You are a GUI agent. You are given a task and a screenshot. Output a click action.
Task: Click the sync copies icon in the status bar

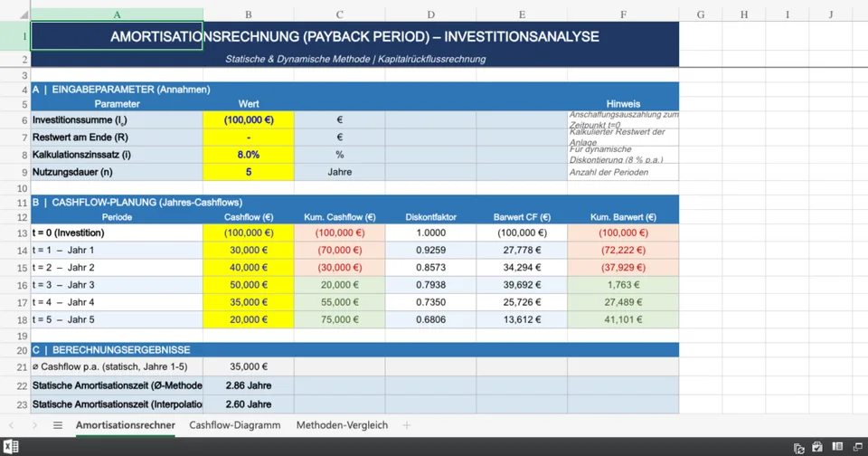coord(798,448)
